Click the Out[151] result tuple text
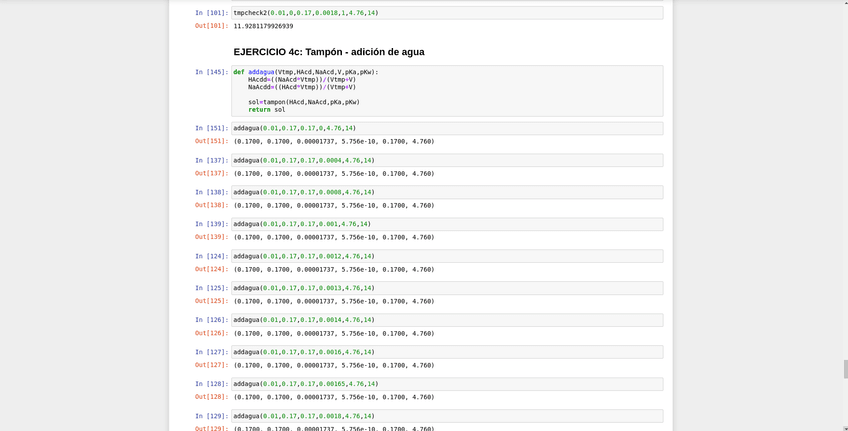Viewport: 848px width, 431px height. (334, 142)
